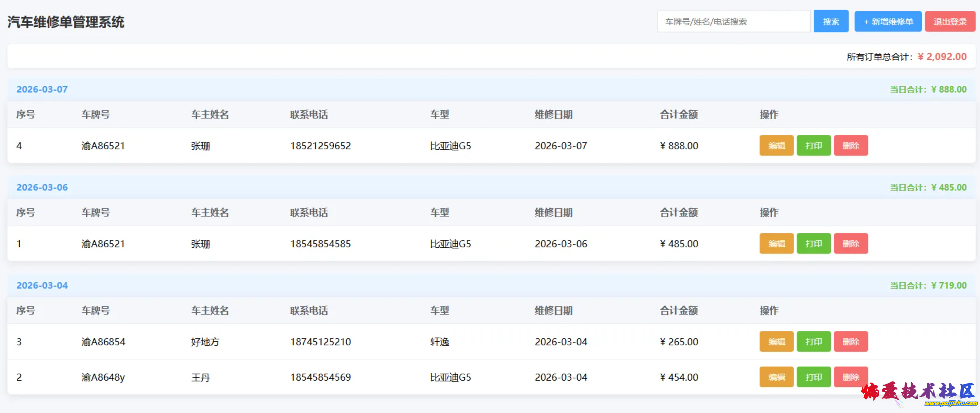Viewport: 980px width, 413px height.
Task: Delete order 2 with amount ¥454.00
Action: [x=851, y=377]
